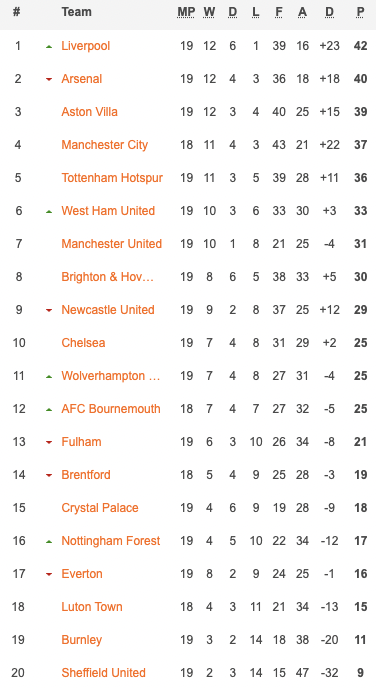
Task: Click the W wins column header
Action: pos(209,12)
